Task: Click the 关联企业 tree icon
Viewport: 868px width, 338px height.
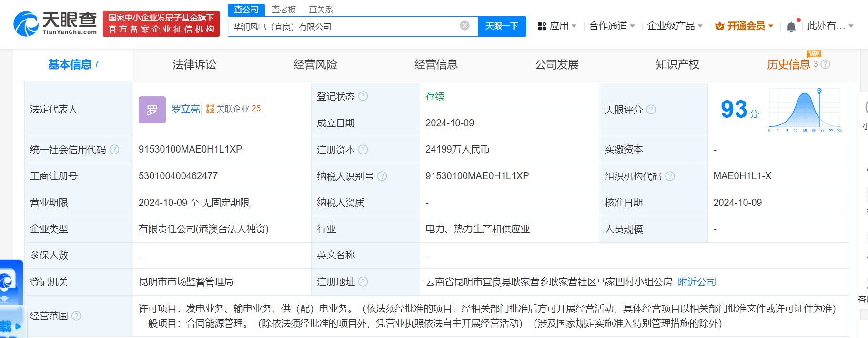Action: pos(210,109)
